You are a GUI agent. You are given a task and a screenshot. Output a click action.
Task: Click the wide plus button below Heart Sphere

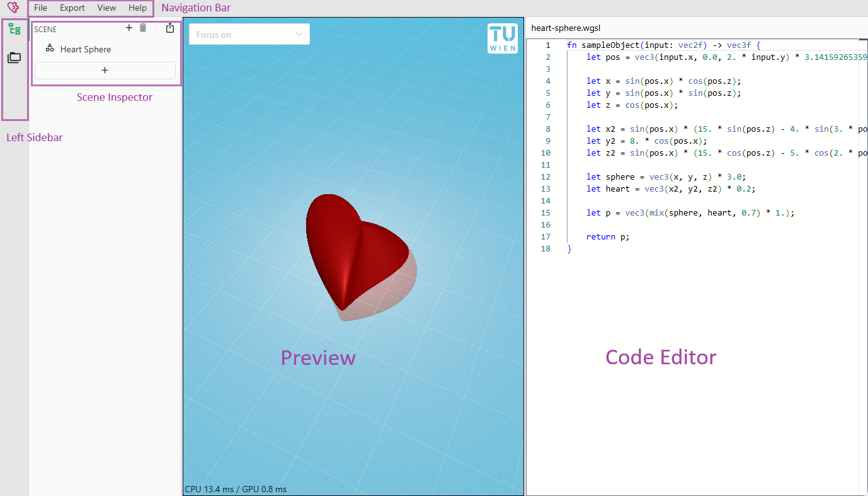[x=105, y=71]
